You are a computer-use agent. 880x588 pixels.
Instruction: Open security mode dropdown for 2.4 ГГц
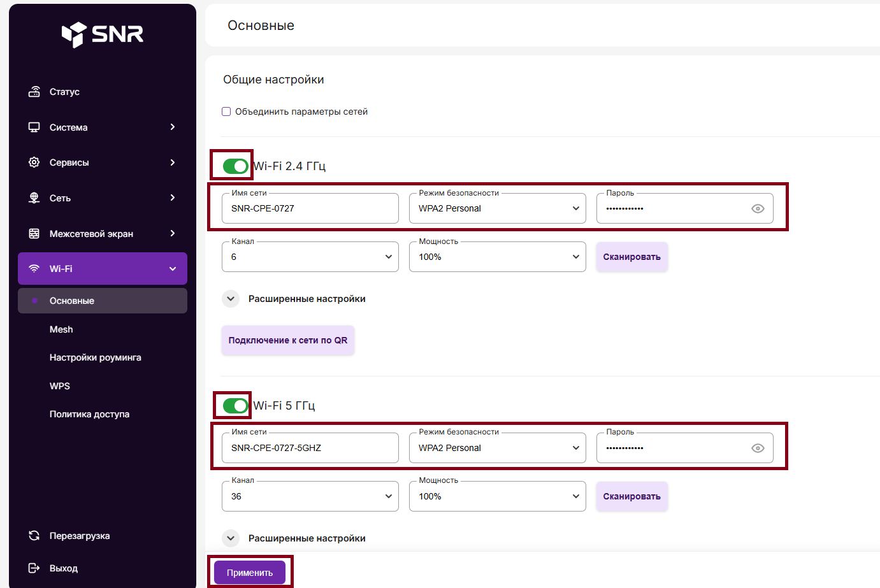pos(497,209)
